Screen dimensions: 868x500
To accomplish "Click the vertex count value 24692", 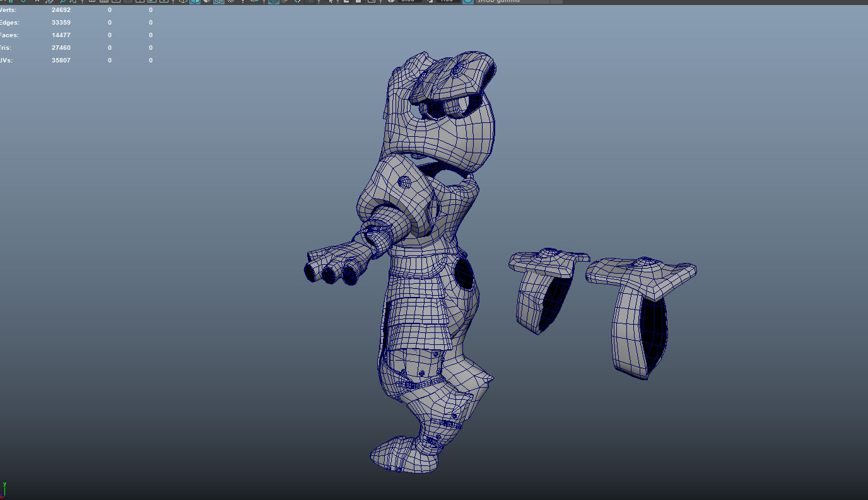I will 61,10.
